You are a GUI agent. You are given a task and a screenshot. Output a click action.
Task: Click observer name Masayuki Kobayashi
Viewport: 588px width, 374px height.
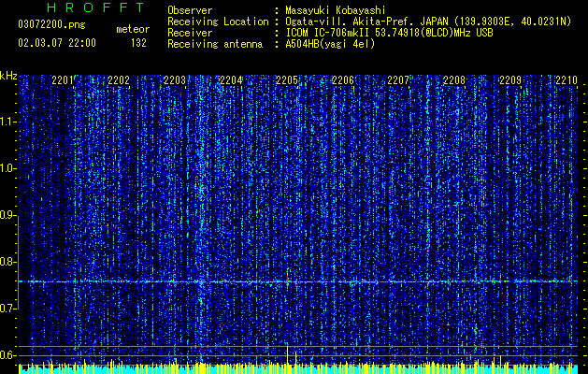[x=336, y=10]
